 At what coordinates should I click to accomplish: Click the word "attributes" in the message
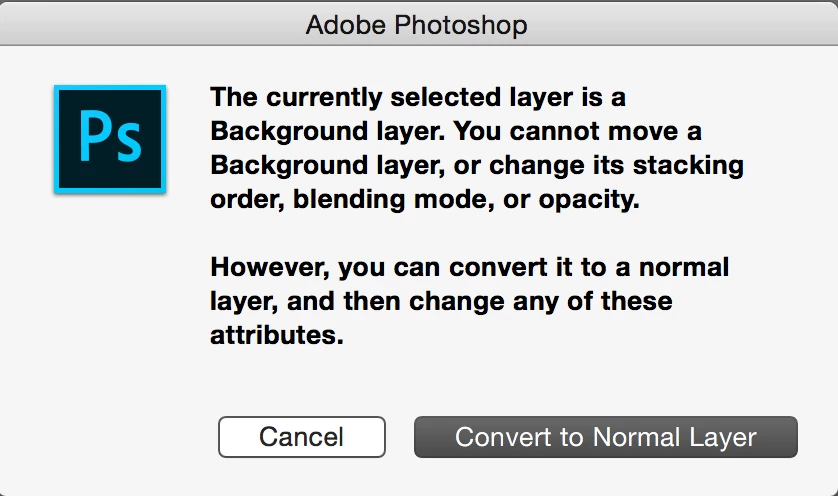(x=275, y=335)
